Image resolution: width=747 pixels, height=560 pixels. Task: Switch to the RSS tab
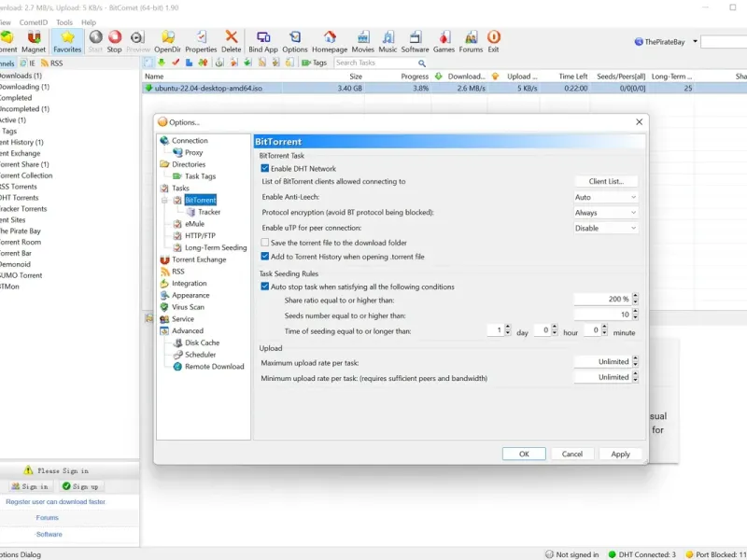(52, 63)
